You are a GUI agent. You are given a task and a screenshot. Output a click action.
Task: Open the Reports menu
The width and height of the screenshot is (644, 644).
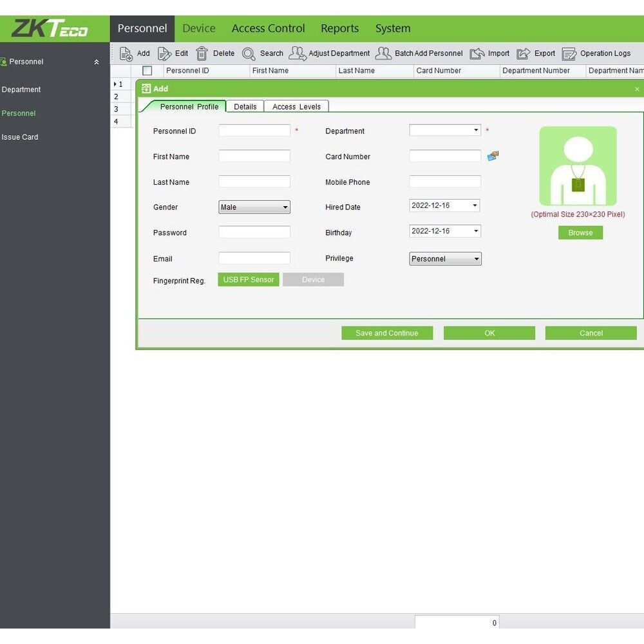pos(339,28)
